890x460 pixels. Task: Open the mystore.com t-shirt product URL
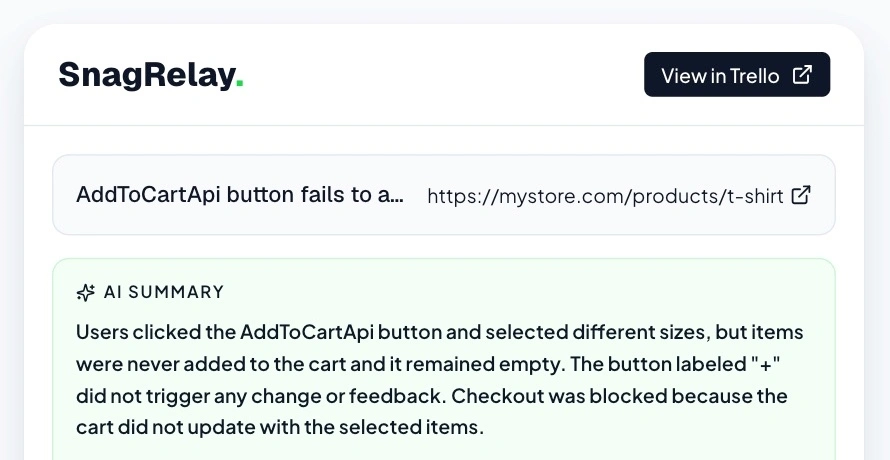pyautogui.click(x=605, y=196)
